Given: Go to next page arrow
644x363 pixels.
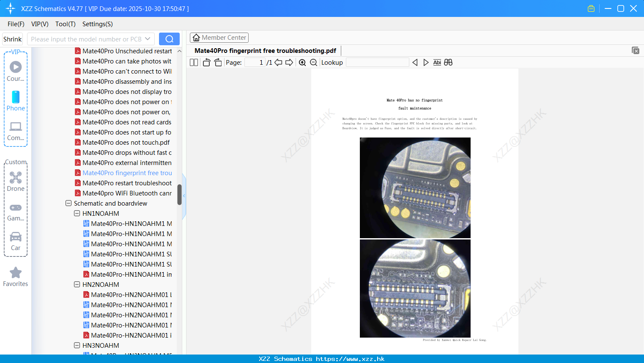Looking at the screenshot, I should click(289, 63).
